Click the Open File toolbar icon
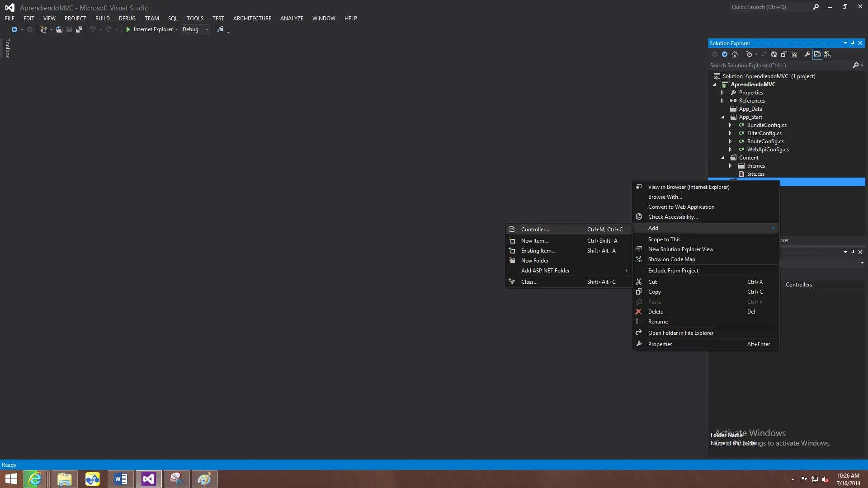 (59, 29)
